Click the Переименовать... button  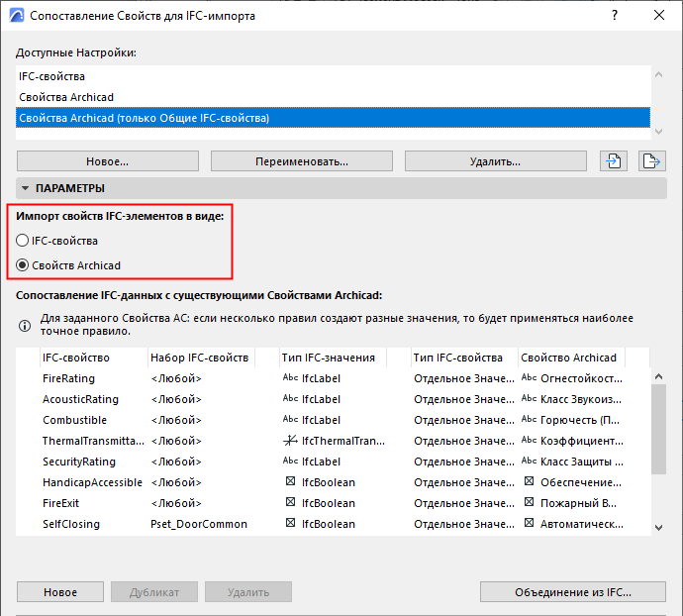click(301, 161)
